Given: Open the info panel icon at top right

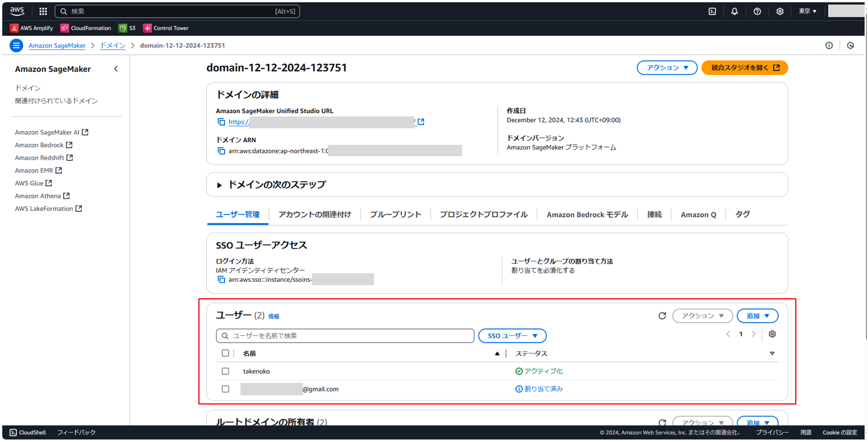Looking at the screenshot, I should tap(829, 45).
